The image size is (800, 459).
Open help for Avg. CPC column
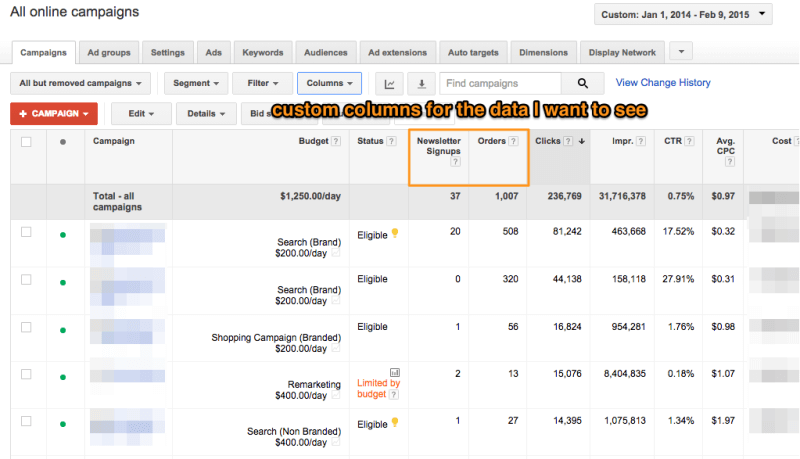730,162
